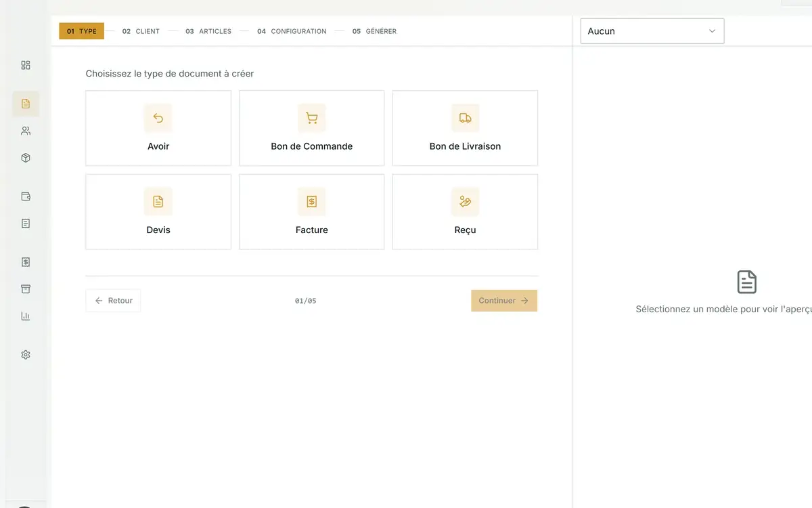The image size is (812, 508).
Task: Choose the Bon de Commande card label
Action: 312,146
